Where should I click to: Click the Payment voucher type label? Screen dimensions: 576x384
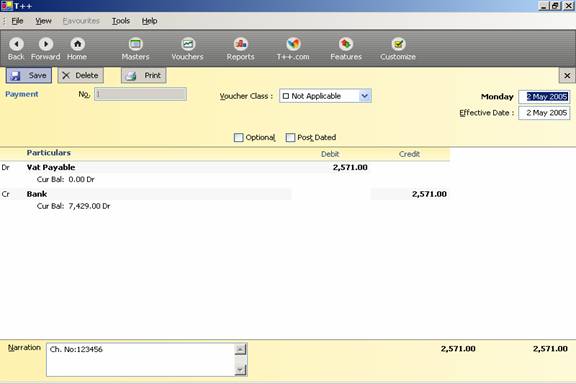(x=22, y=94)
